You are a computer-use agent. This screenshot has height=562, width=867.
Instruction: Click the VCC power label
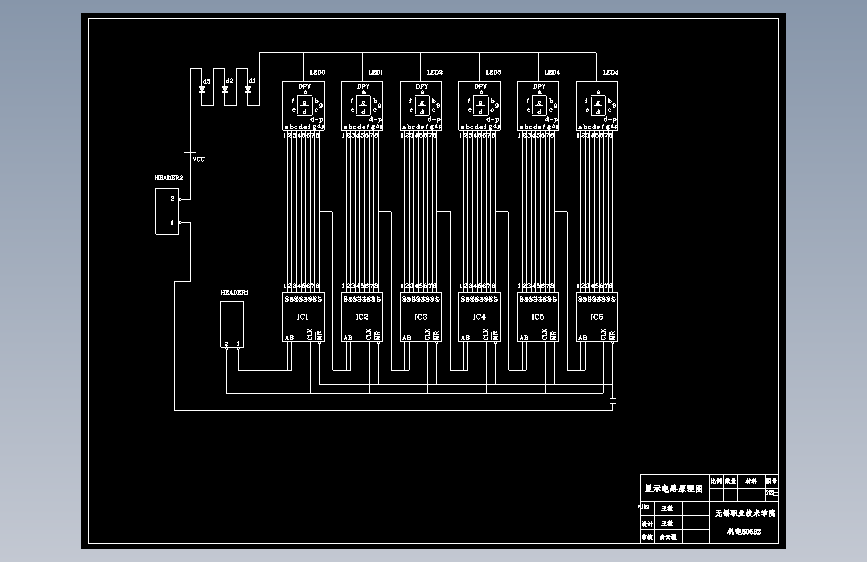[199, 159]
